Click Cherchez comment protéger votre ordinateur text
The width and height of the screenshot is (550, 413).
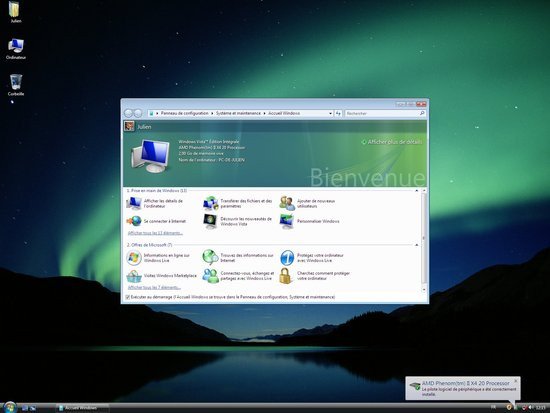point(323,276)
